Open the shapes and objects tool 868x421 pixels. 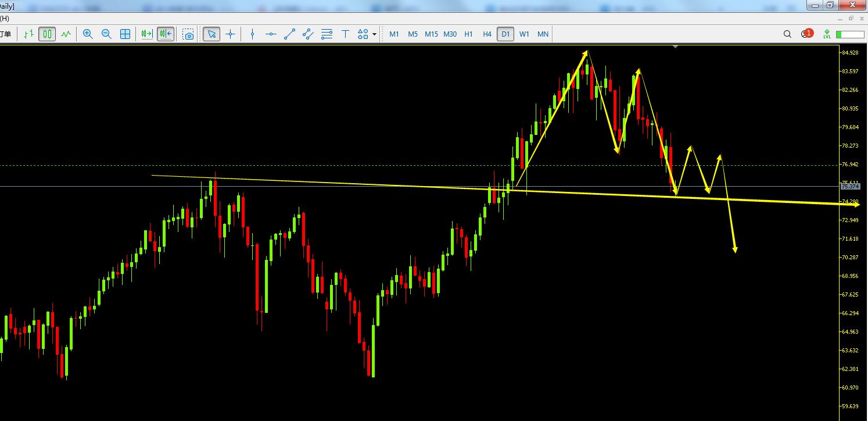(x=363, y=34)
